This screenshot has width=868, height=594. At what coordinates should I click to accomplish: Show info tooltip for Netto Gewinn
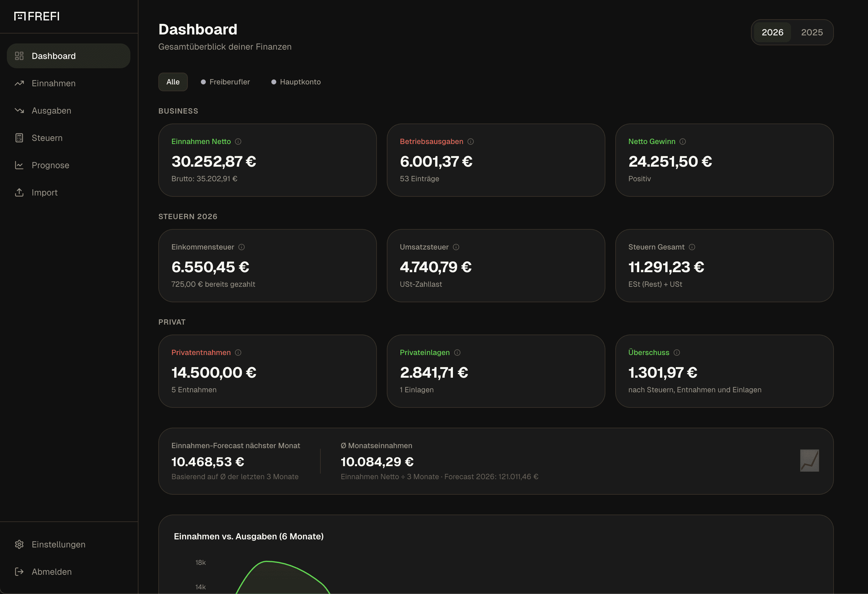(x=682, y=142)
